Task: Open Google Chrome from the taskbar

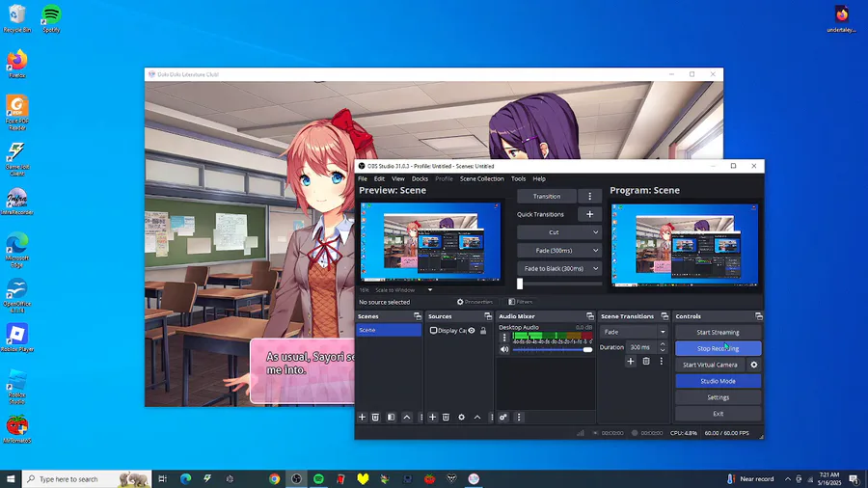Action: 274,479
